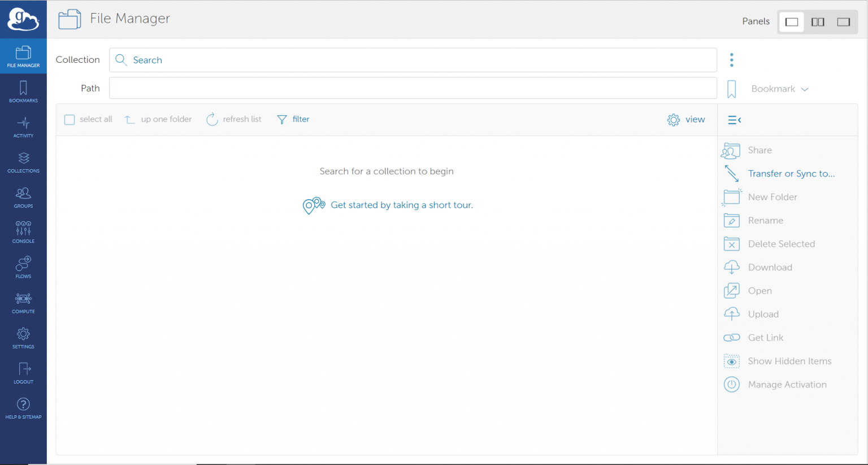Click the refresh list icon

pyautogui.click(x=212, y=119)
